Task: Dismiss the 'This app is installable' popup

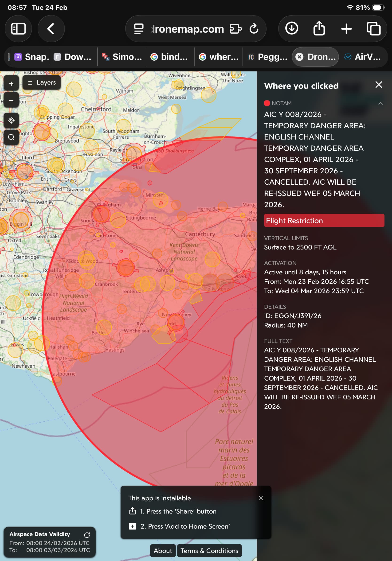Action: (x=261, y=498)
